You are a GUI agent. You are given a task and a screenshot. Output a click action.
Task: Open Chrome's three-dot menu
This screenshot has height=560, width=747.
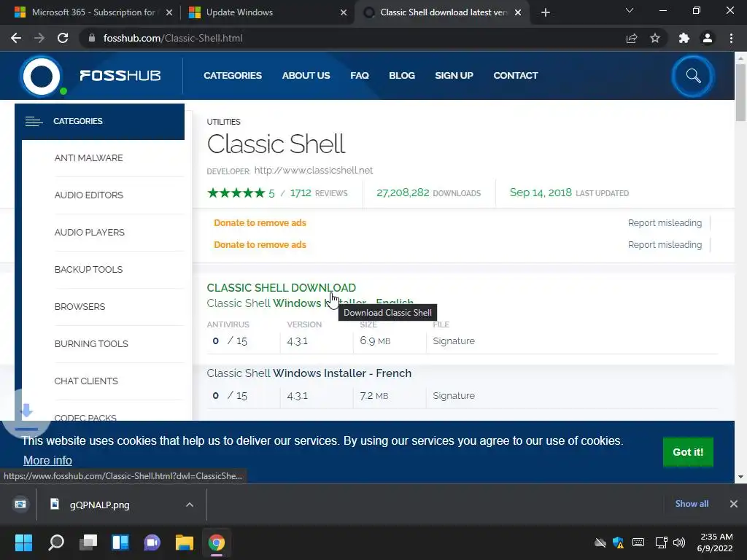(x=731, y=38)
